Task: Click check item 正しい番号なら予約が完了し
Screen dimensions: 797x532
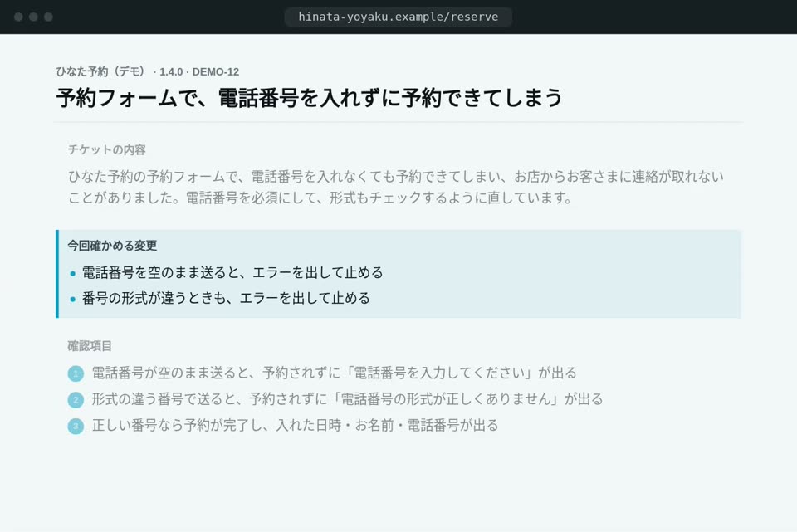Action: click(x=295, y=425)
